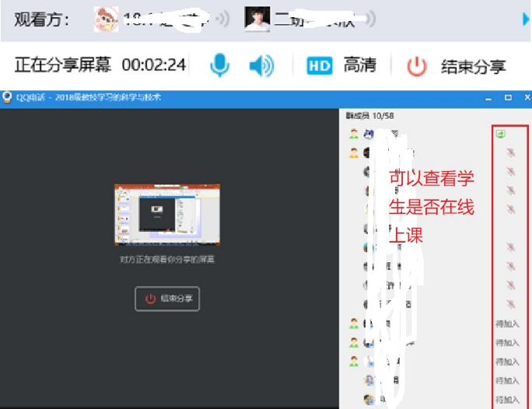Toggle the topmost muted microphone icon in the member list
This screenshot has height=409, width=532.
510,152
